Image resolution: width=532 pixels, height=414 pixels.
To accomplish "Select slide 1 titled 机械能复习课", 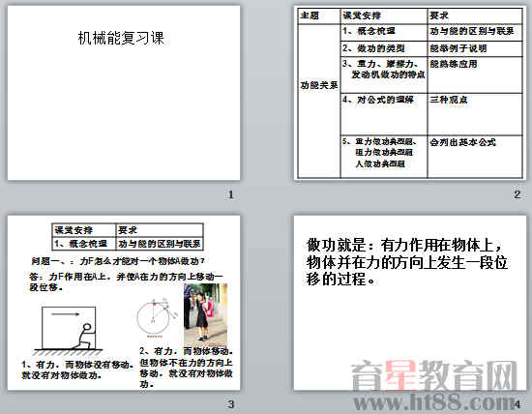I will click(124, 93).
